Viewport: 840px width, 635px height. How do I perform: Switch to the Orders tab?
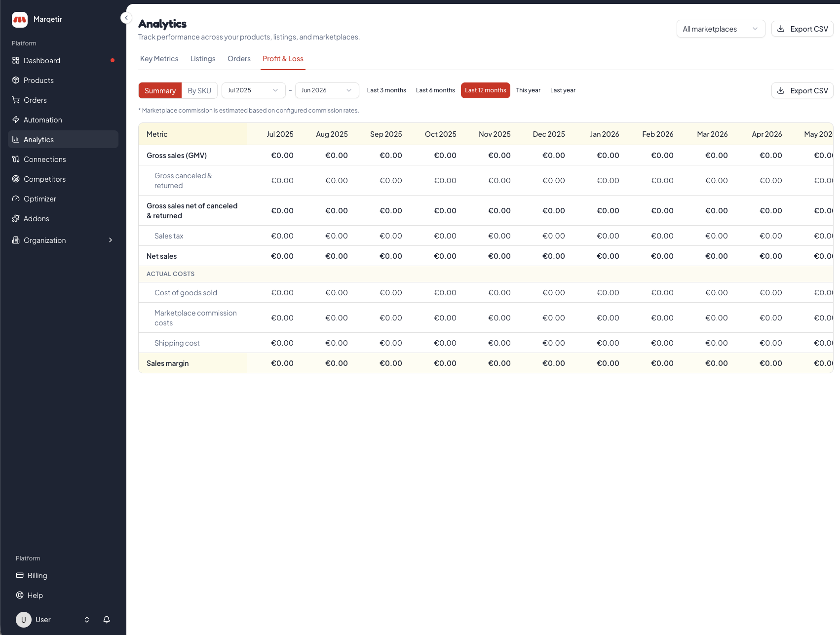(239, 59)
